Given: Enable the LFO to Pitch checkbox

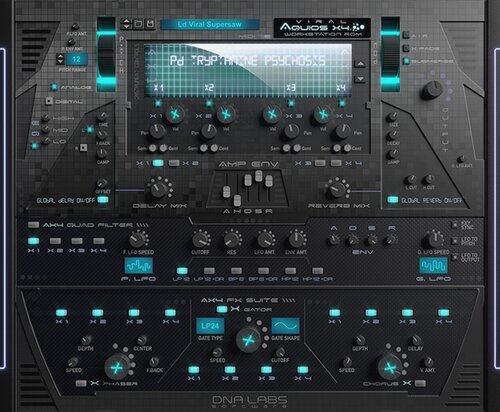Looking at the screenshot, I should 455,240.
